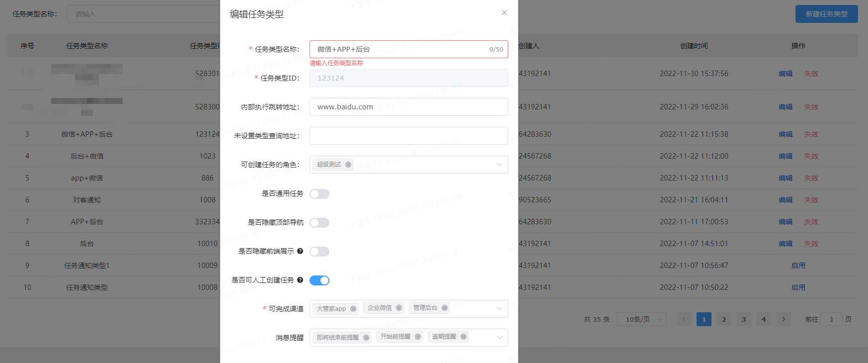This screenshot has height=363, width=868.
Task: Go to page 3
Action: (x=744, y=319)
